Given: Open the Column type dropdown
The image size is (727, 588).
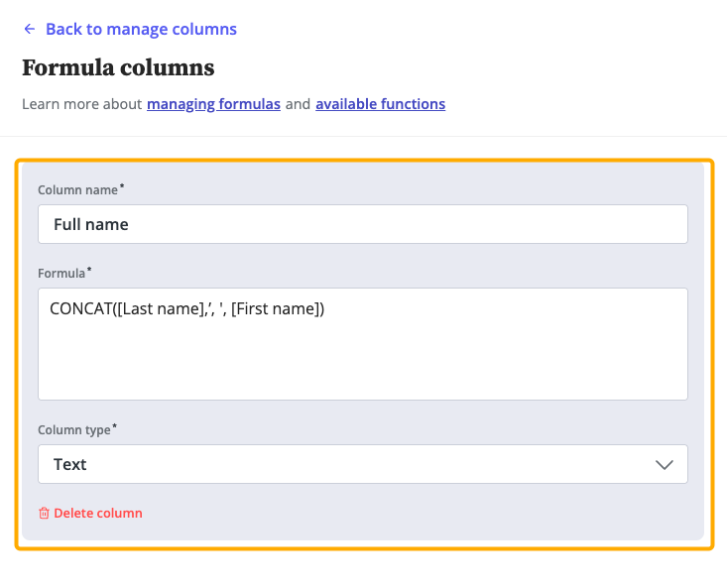Looking at the screenshot, I should pos(362,464).
